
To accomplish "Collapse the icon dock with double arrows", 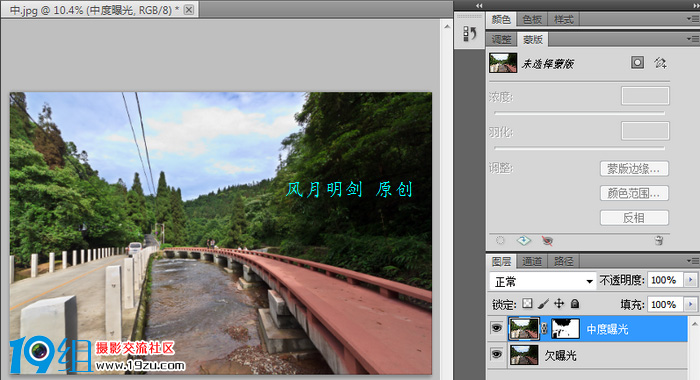I will point(479,5).
